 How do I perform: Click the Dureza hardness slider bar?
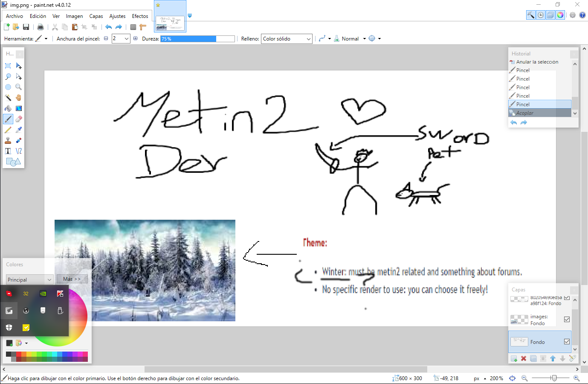(197, 39)
